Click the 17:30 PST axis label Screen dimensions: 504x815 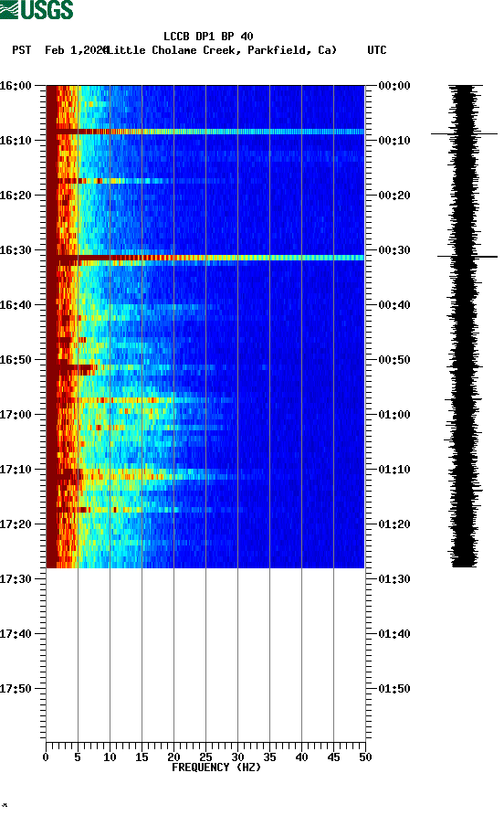[x=16, y=579]
